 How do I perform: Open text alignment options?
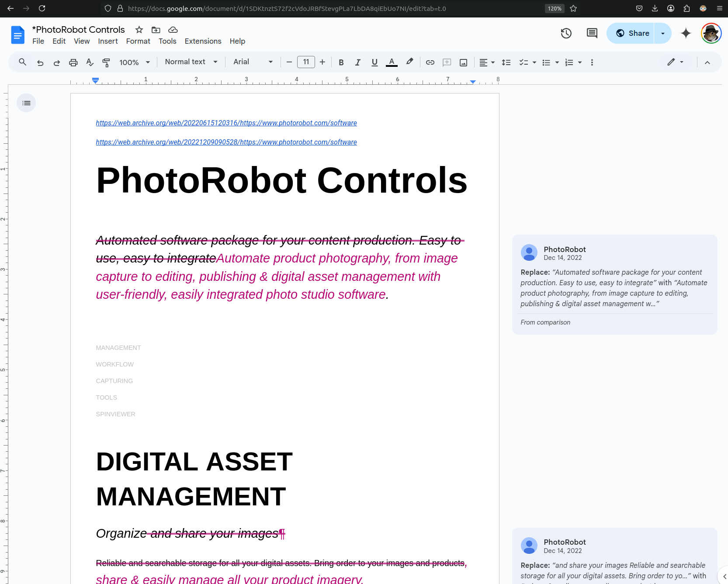[487, 62]
